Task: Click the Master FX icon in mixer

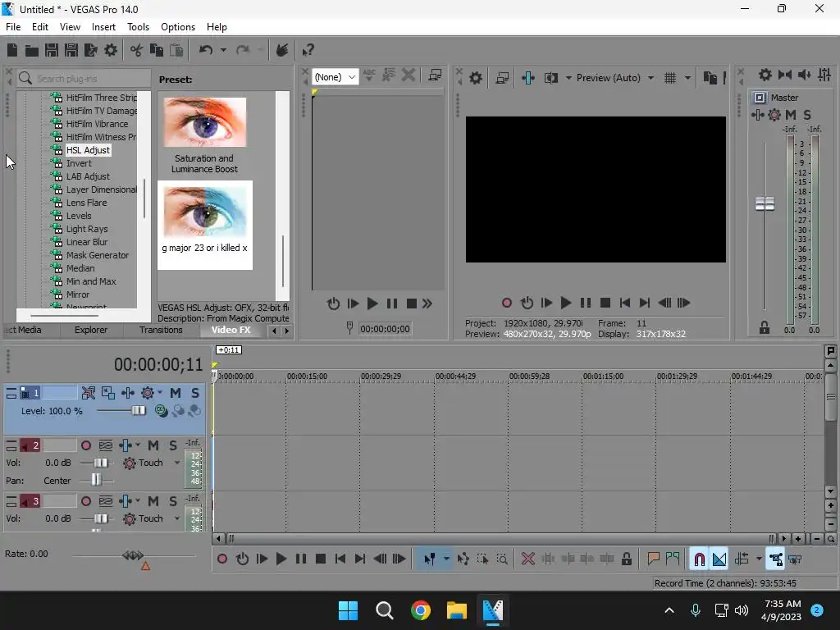Action: tap(757, 115)
